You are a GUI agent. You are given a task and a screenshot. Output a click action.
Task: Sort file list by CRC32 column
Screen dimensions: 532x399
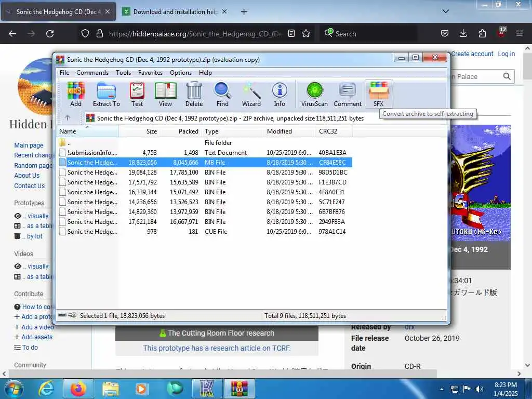point(334,131)
